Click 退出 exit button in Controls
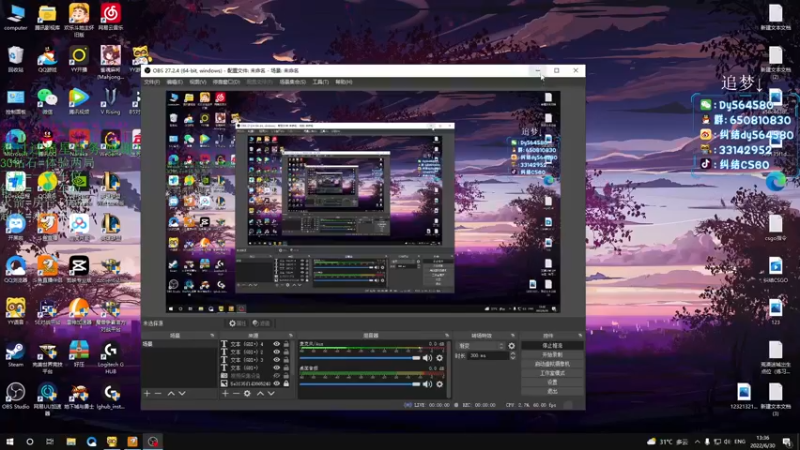The image size is (800, 450). (x=552, y=391)
